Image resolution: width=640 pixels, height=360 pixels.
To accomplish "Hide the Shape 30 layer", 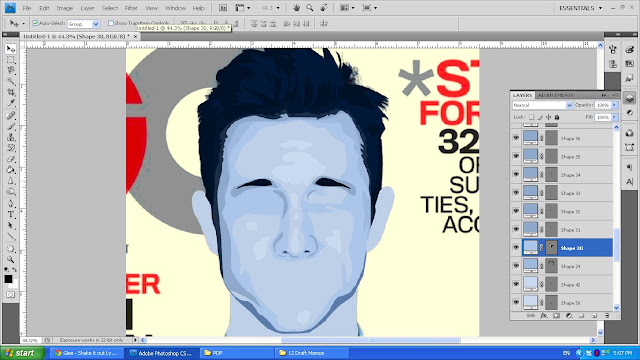I will (516, 248).
